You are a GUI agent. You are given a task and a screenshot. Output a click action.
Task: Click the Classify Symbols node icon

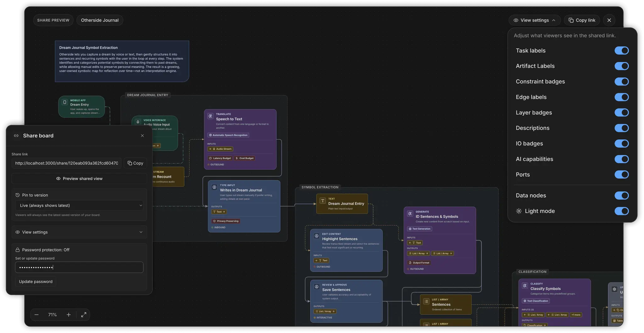tap(525, 286)
